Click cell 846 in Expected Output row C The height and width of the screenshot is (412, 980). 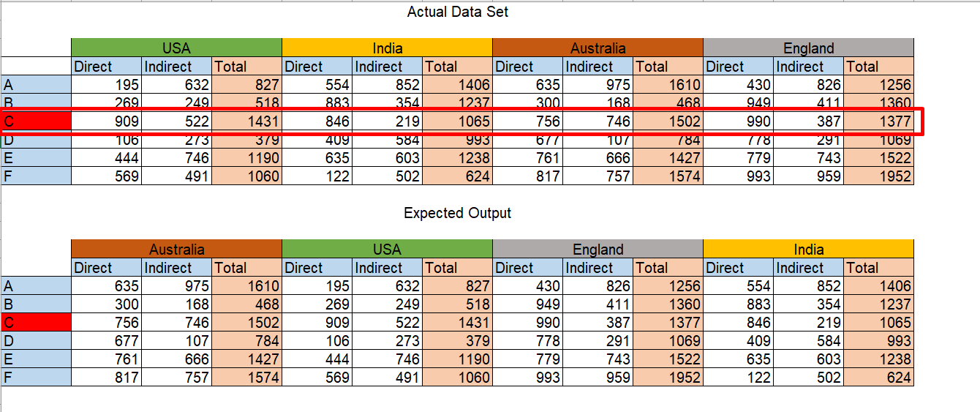click(738, 322)
